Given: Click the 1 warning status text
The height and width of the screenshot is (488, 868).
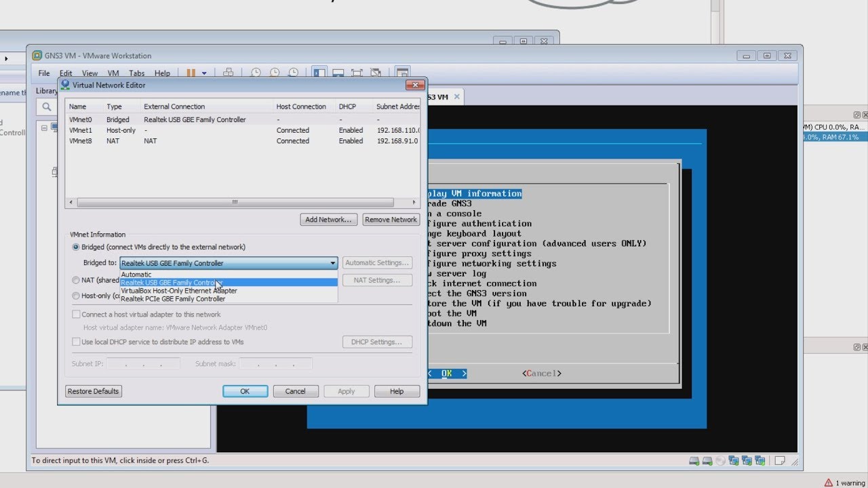Looking at the screenshot, I should pyautogui.click(x=850, y=483).
